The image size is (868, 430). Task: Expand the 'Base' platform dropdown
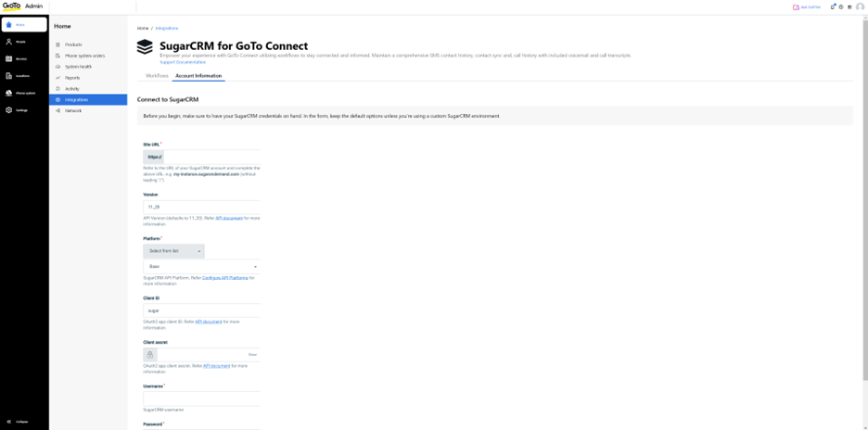pos(201,266)
